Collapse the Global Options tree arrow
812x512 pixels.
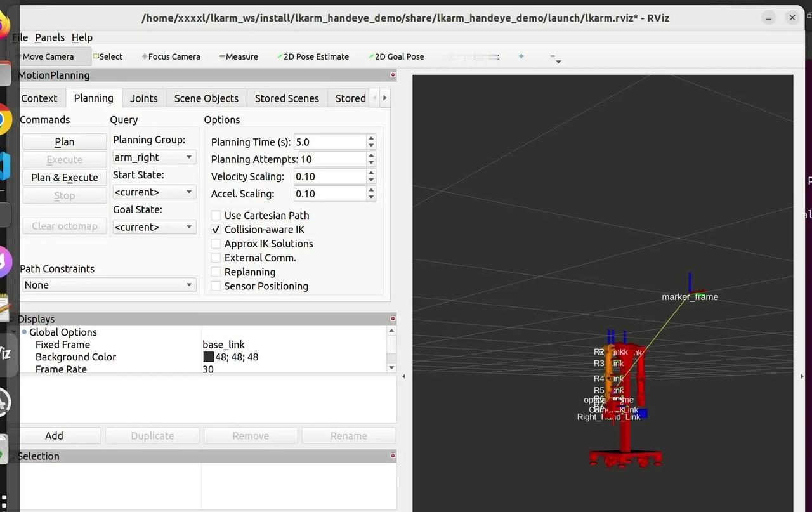coord(15,332)
